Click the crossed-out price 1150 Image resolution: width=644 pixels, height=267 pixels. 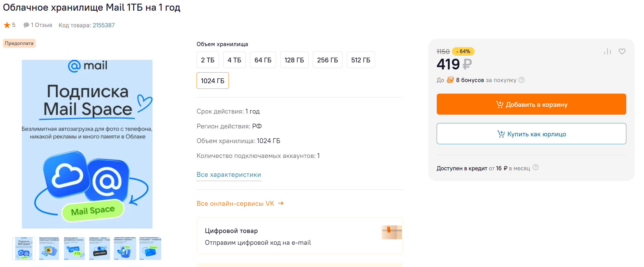(443, 52)
